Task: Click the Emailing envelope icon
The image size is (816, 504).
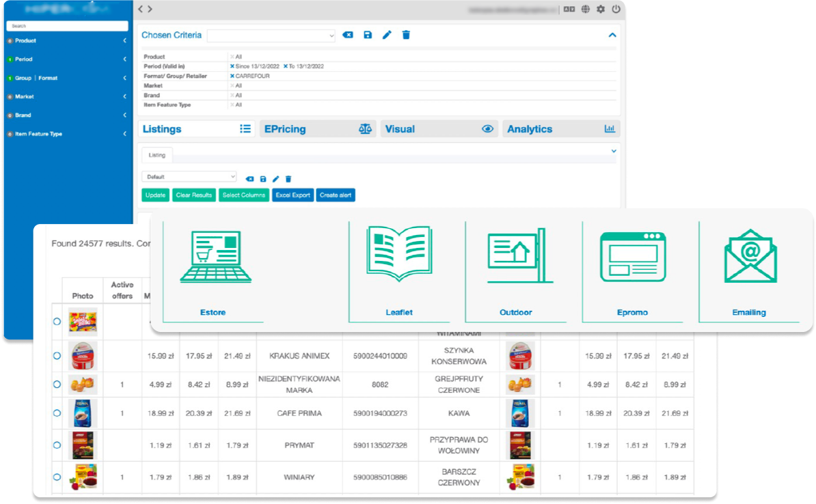Action: pyautogui.click(x=750, y=256)
